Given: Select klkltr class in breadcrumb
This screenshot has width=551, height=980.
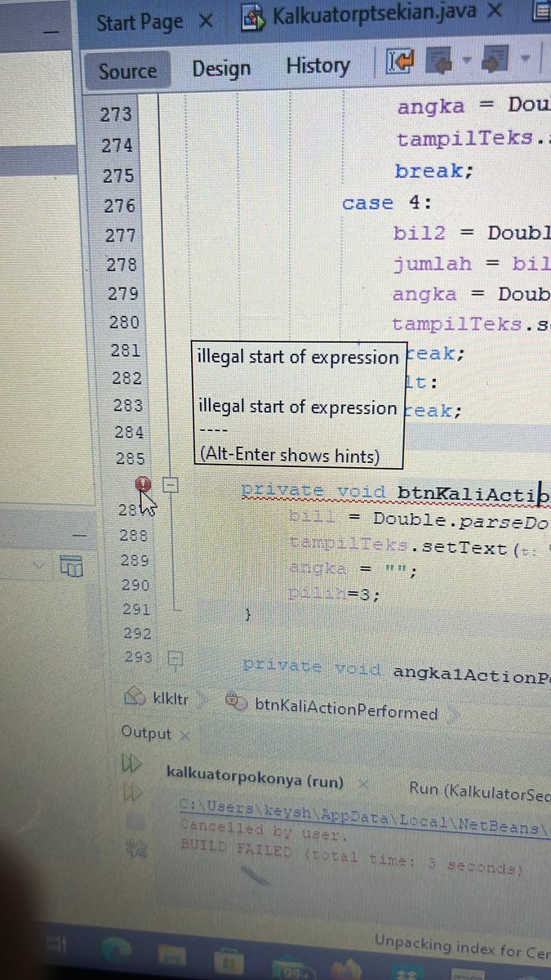Looking at the screenshot, I should pyautogui.click(x=170, y=698).
